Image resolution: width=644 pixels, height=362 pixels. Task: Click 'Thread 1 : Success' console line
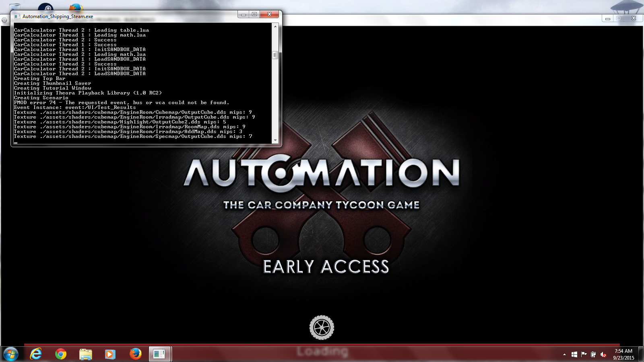click(65, 45)
